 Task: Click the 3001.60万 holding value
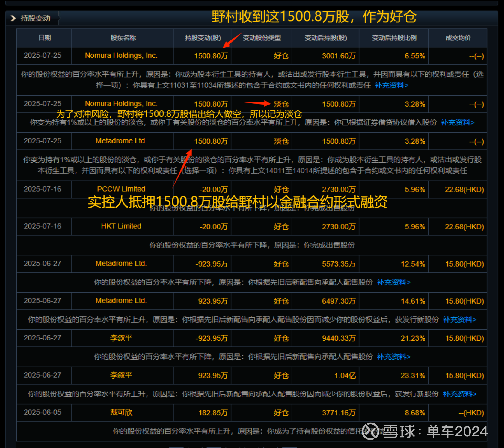[x=339, y=56]
